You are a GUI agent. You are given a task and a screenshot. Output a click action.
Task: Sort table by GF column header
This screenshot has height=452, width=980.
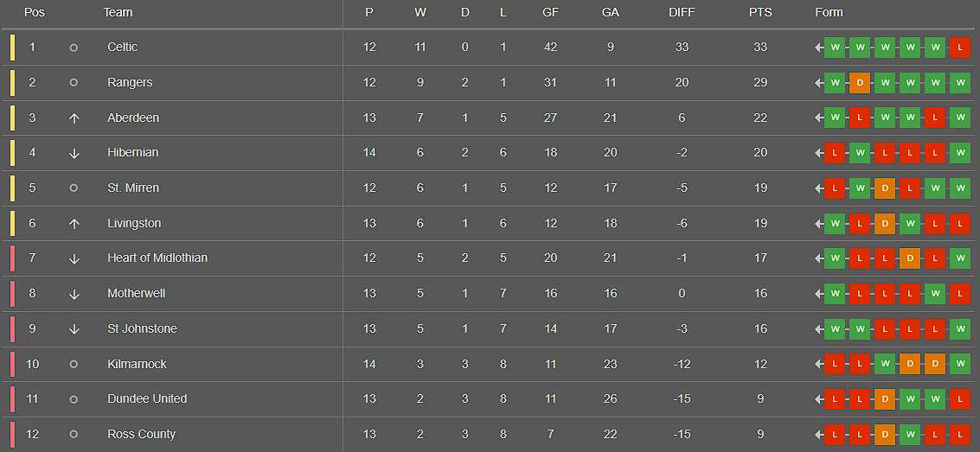[551, 12]
